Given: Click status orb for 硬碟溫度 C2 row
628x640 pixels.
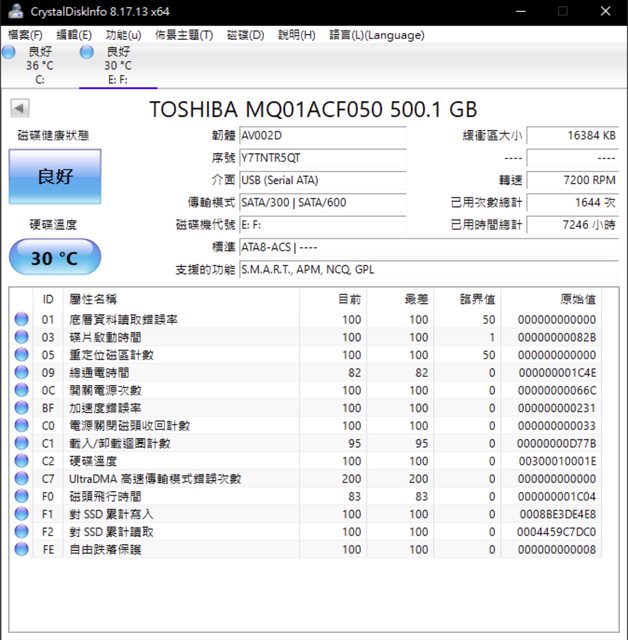Looking at the screenshot, I should [21, 461].
